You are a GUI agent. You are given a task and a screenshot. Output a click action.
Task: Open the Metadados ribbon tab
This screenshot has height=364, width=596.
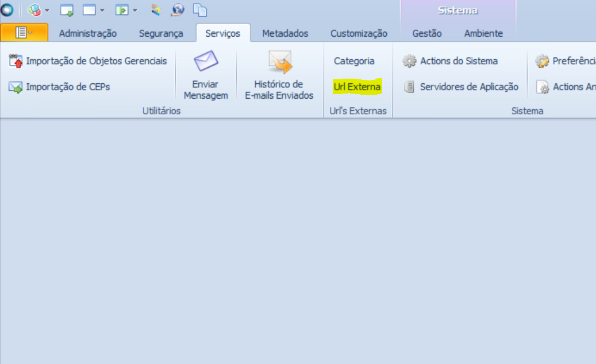click(285, 33)
